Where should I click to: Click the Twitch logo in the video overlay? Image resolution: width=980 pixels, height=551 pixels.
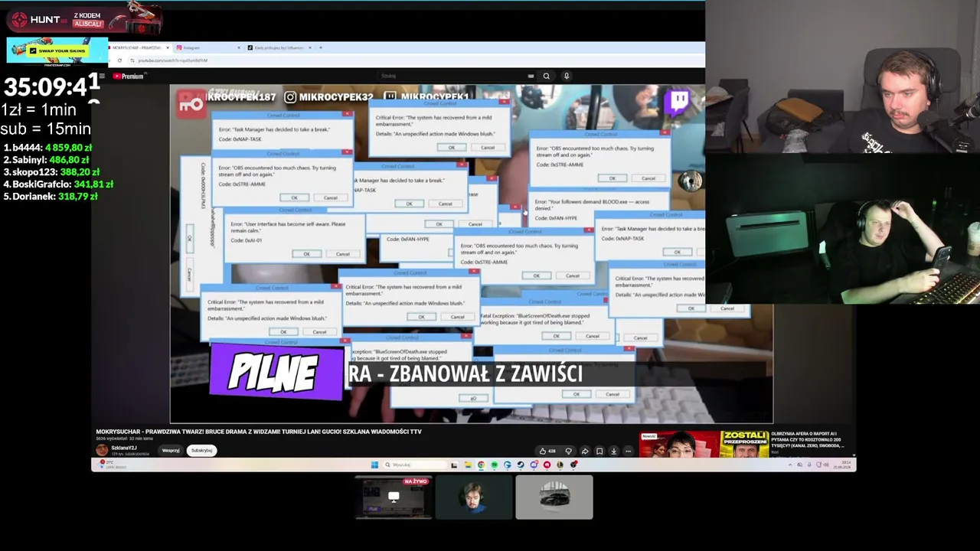click(678, 103)
